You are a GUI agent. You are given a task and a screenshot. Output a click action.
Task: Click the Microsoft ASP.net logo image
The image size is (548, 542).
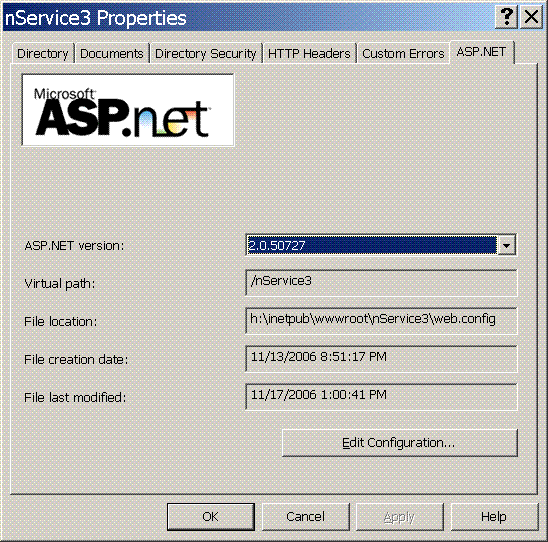(128, 110)
